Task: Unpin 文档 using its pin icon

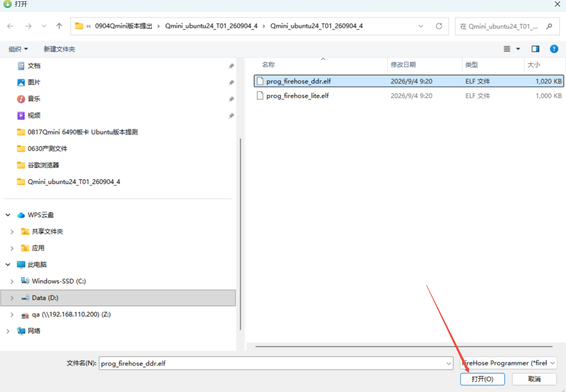Action: tap(231, 66)
